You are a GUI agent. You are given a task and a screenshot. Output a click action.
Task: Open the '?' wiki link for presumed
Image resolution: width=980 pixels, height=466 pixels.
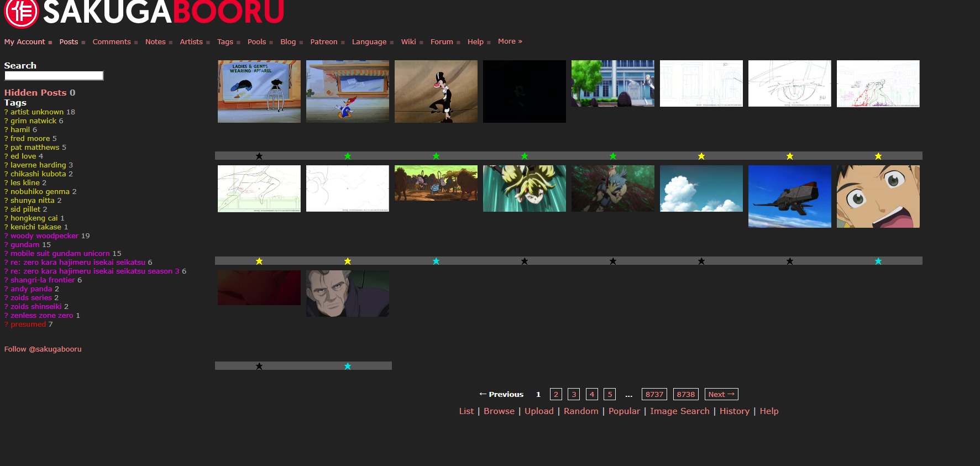[6, 324]
